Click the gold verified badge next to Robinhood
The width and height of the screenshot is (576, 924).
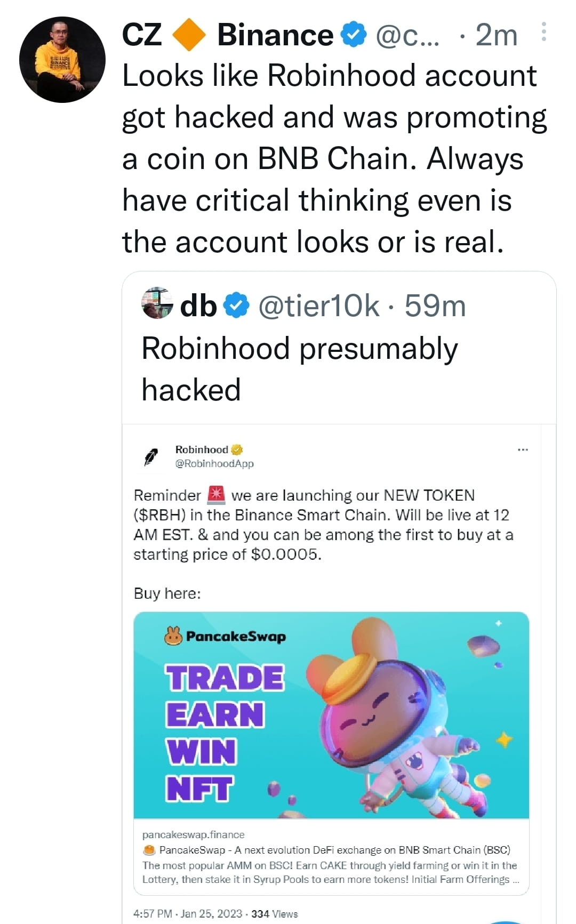[x=236, y=449]
